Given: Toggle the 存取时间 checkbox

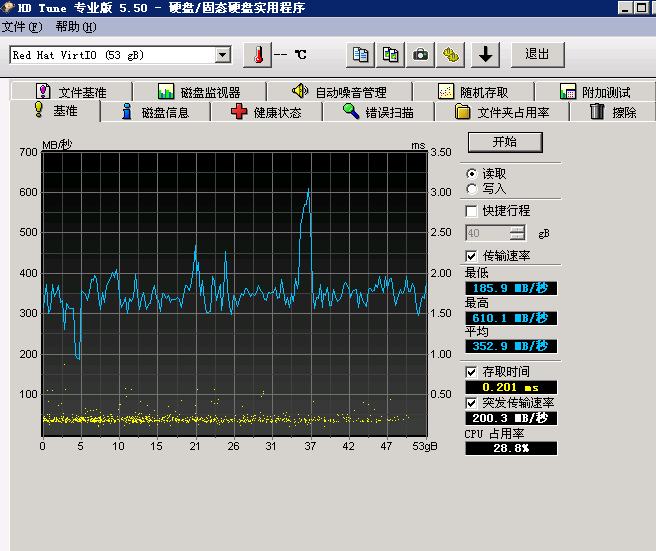Looking at the screenshot, I should click(x=472, y=372).
